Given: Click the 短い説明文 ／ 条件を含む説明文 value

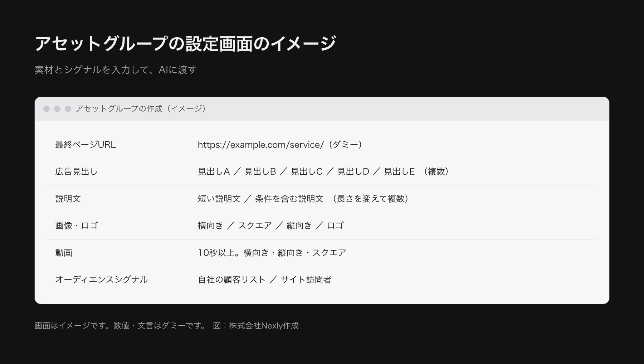Looking at the screenshot, I should tap(260, 199).
